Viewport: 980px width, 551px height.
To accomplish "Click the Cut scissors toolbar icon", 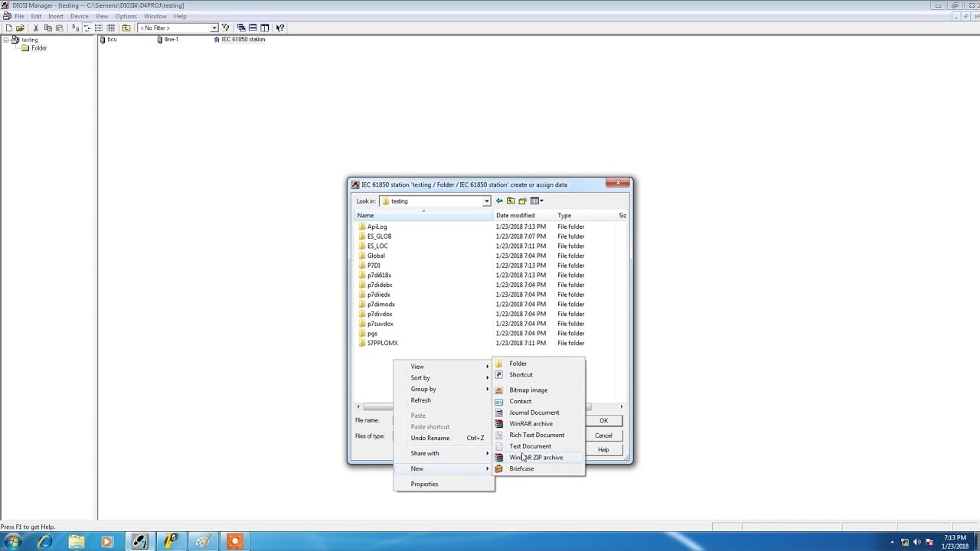I will pos(36,28).
